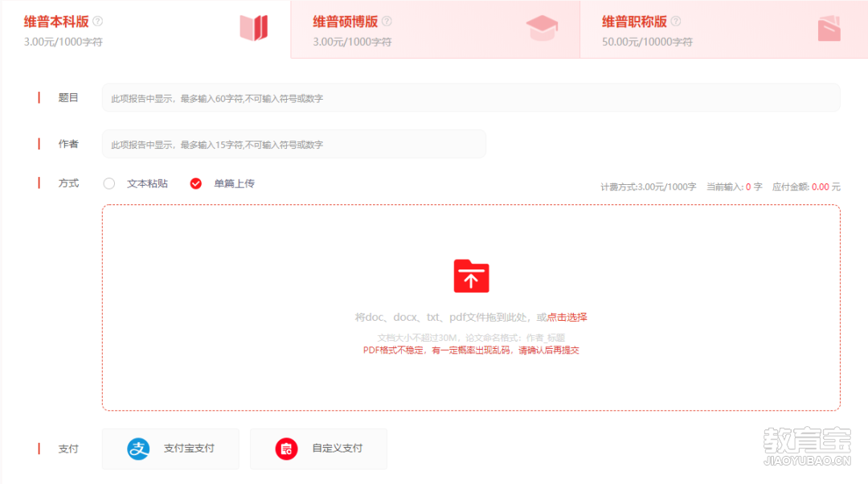Click the 支付 row label
The height and width of the screenshot is (484, 868).
[x=68, y=449]
